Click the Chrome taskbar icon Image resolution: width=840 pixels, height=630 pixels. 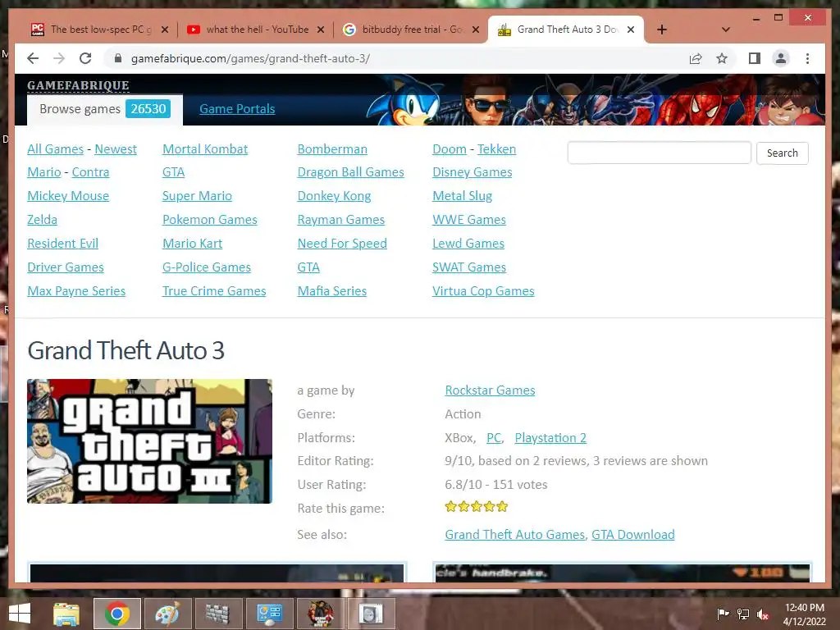[x=116, y=614]
